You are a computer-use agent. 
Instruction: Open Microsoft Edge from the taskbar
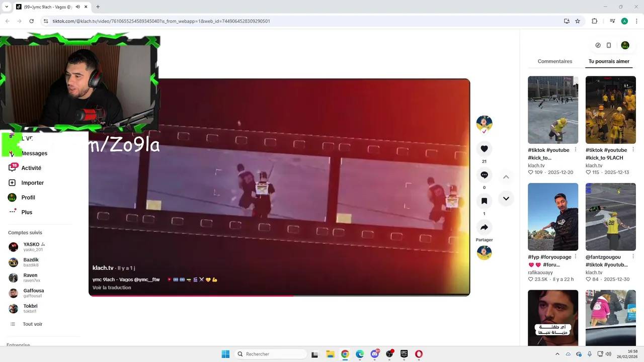click(360, 354)
